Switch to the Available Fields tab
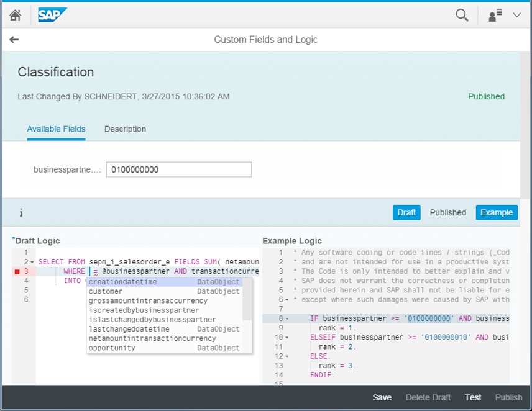This screenshot has width=532, height=411. tap(56, 129)
